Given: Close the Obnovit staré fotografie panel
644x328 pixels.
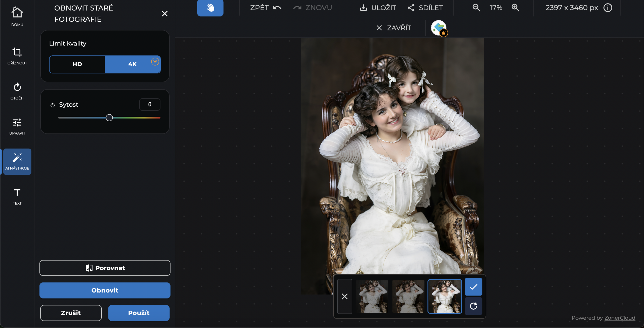Looking at the screenshot, I should pyautogui.click(x=165, y=14).
